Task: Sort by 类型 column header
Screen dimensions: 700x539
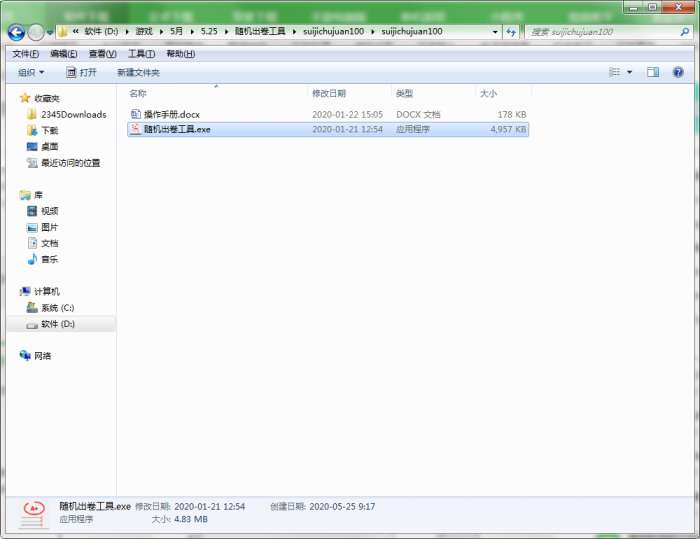Action: click(404, 94)
